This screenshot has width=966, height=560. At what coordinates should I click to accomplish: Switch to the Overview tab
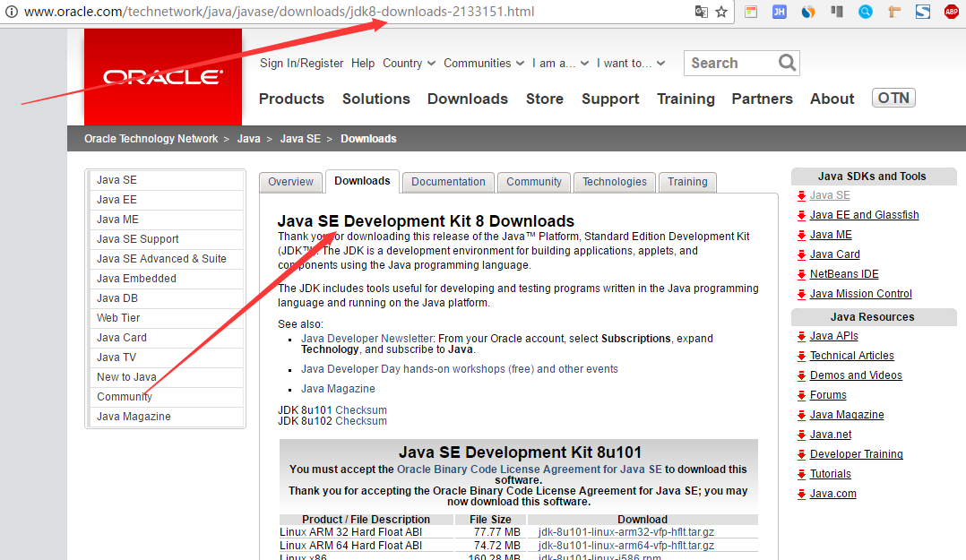click(x=290, y=182)
